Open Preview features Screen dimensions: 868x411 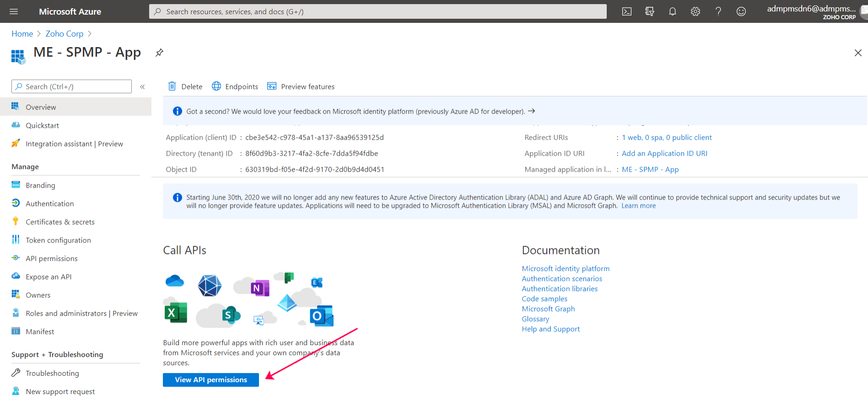(x=301, y=87)
